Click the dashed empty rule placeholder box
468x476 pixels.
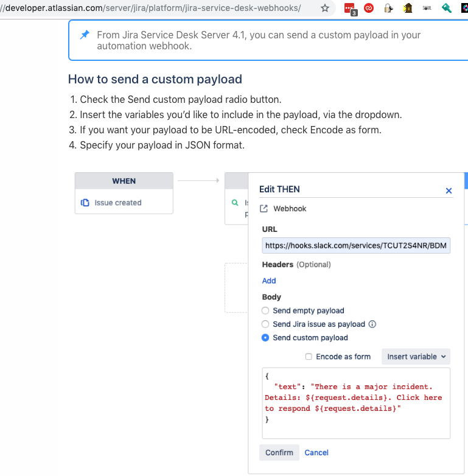236,288
